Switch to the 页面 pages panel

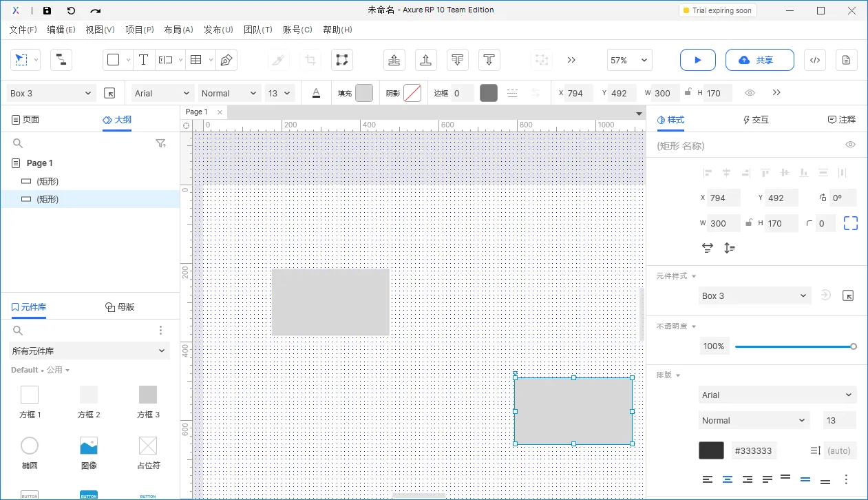click(25, 120)
